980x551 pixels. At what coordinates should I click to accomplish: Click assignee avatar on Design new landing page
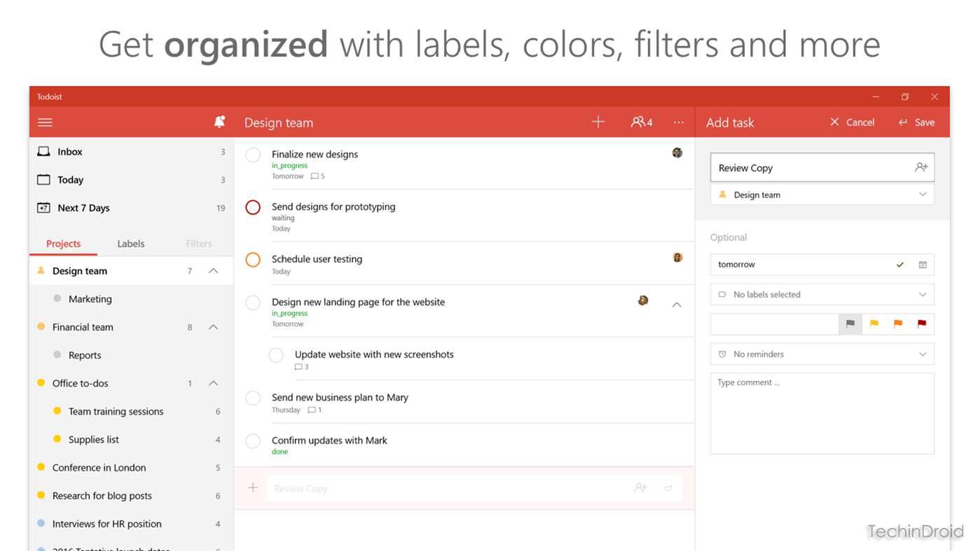click(x=643, y=300)
